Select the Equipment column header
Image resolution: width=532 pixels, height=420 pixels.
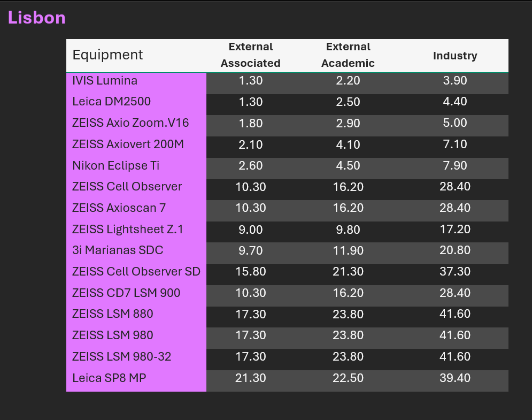(107, 55)
